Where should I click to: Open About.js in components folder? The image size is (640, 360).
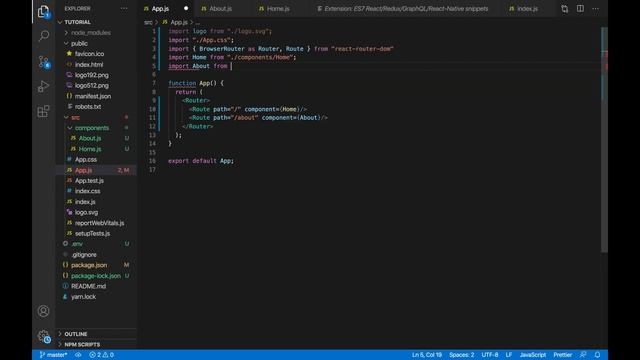(90, 138)
